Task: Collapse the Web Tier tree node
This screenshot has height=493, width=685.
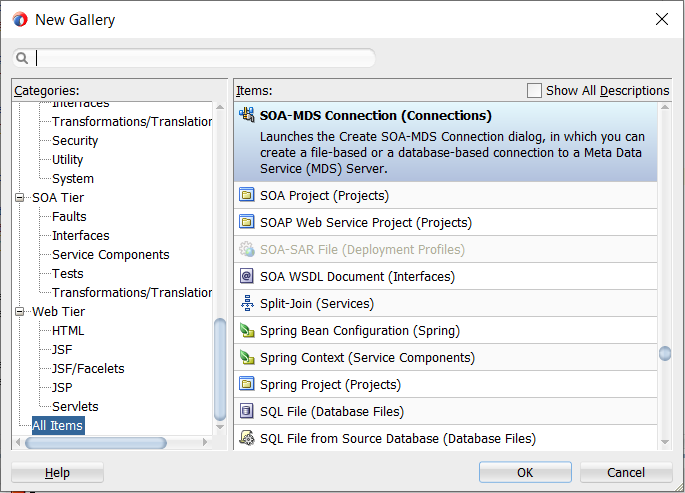Action: 20,312
